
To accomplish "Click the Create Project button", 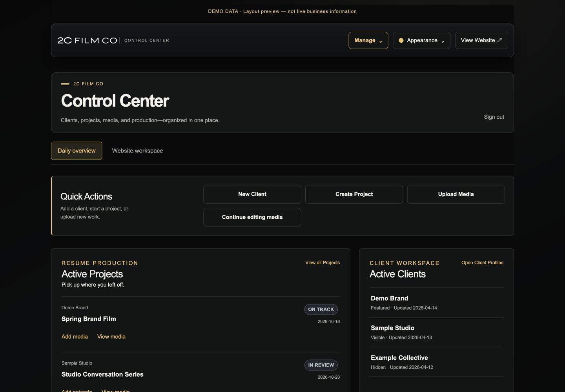I will click(x=354, y=194).
